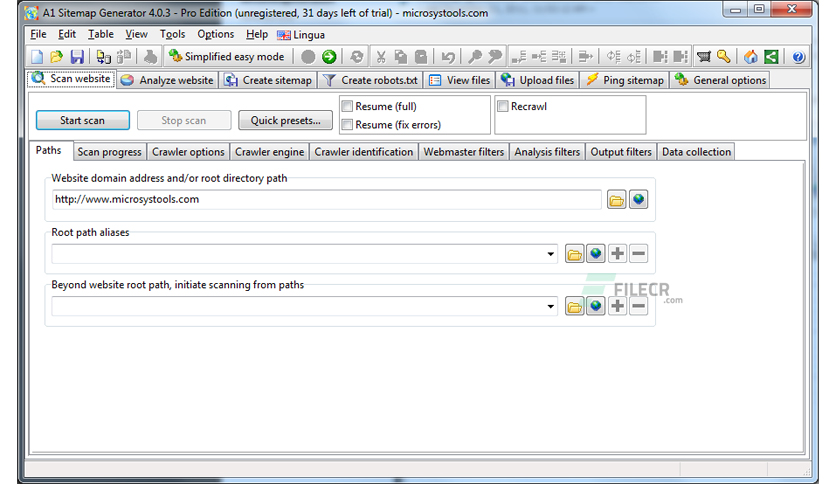
Task: Click the scissors cut icon
Action: coord(381,57)
